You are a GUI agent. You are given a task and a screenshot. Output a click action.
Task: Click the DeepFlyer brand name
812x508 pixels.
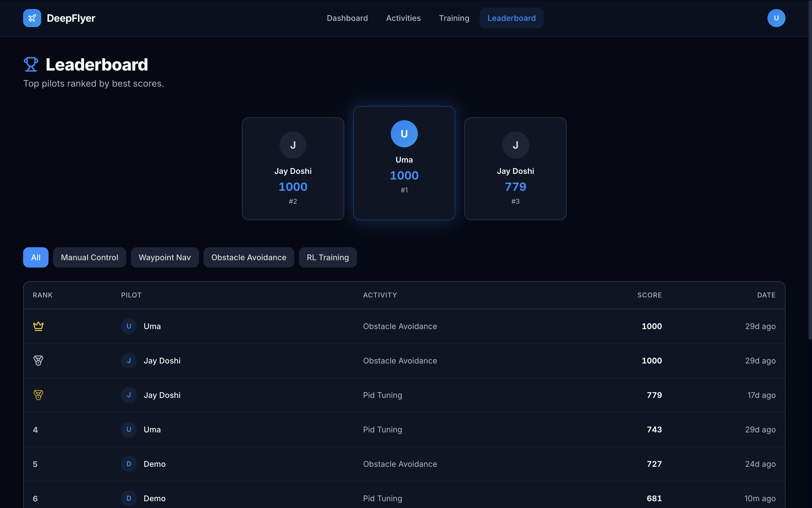(71, 18)
